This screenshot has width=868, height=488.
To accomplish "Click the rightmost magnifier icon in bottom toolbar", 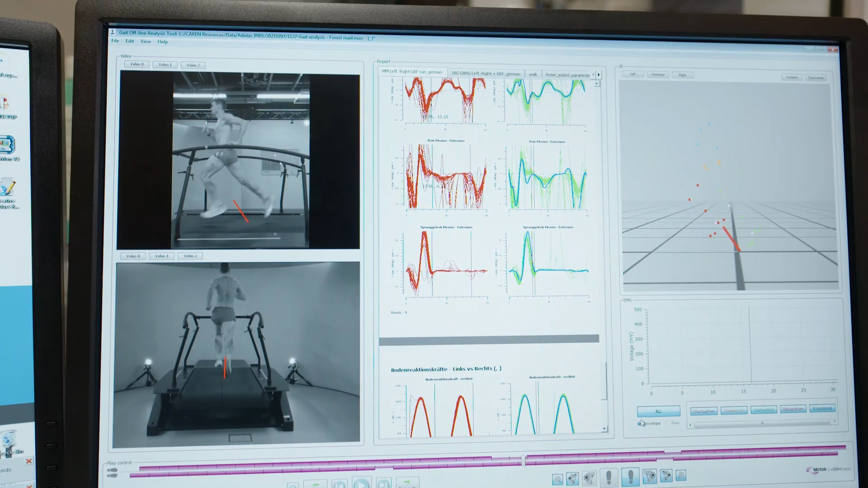I will coord(681,475).
